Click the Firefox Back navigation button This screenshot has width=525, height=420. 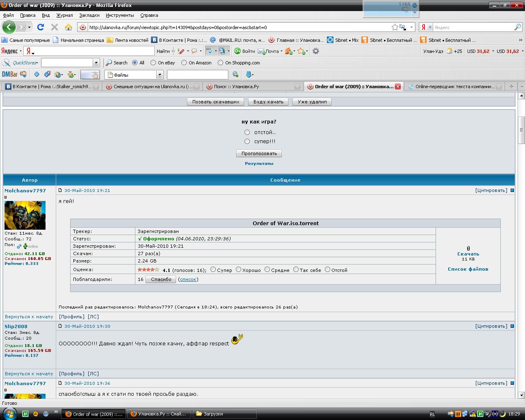point(9,27)
